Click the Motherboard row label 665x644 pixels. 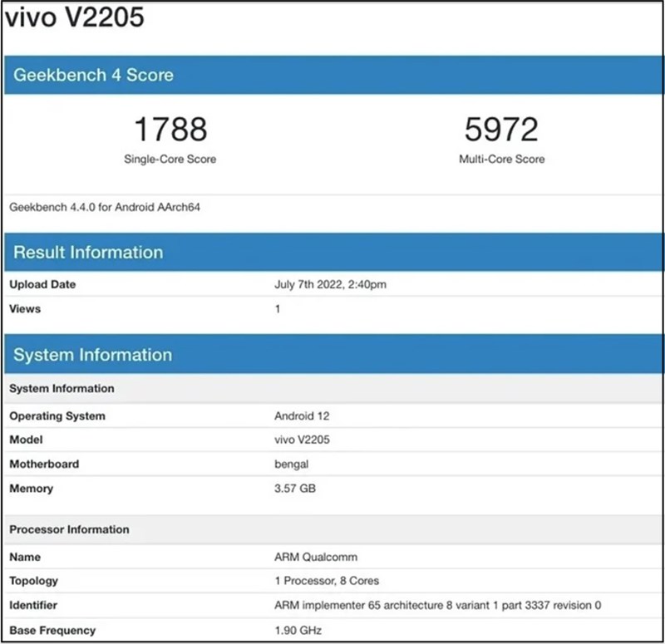coord(44,464)
